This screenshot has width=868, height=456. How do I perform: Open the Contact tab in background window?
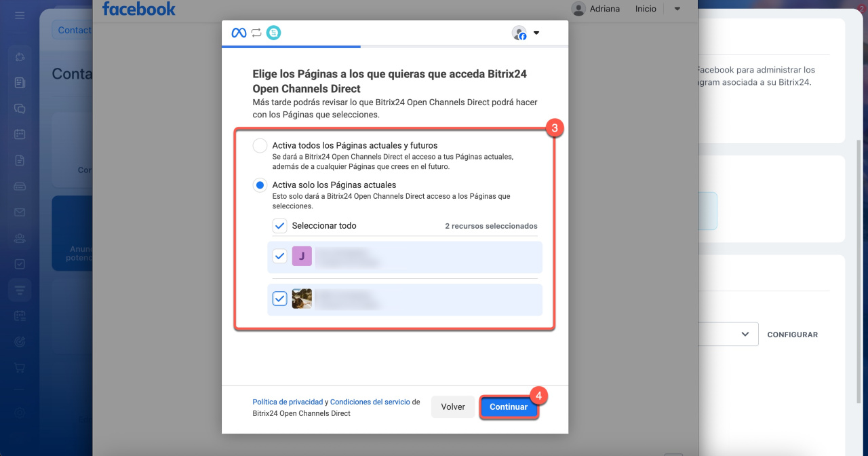pyautogui.click(x=74, y=30)
